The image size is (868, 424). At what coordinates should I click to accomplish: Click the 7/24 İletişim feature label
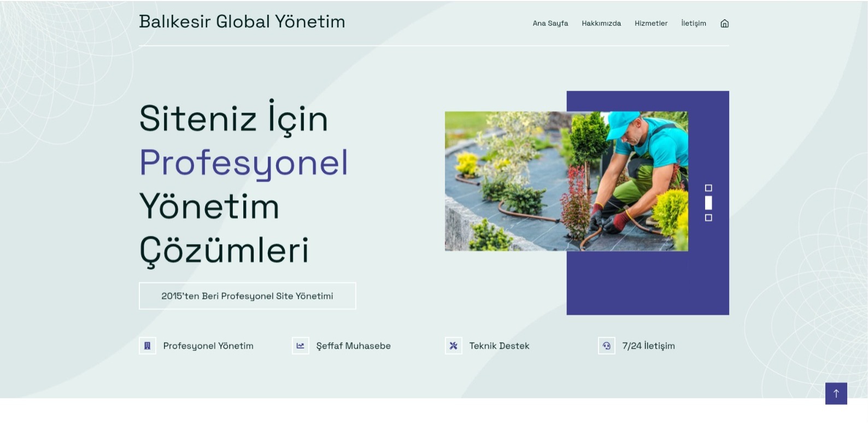pyautogui.click(x=649, y=346)
